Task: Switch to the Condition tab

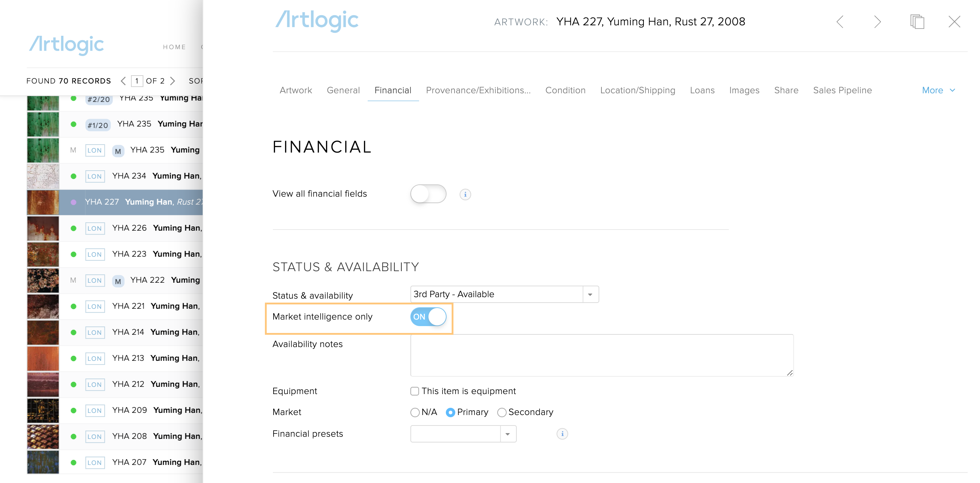Action: [x=565, y=90]
